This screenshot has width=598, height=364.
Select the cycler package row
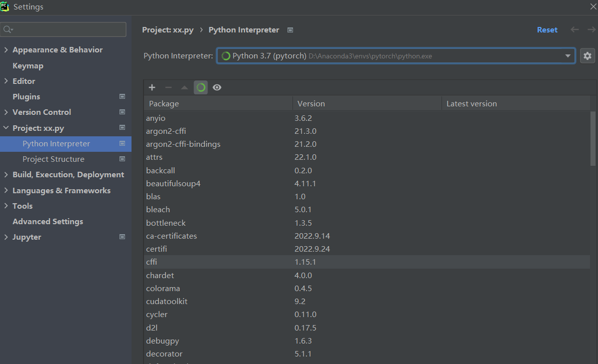[367, 314]
